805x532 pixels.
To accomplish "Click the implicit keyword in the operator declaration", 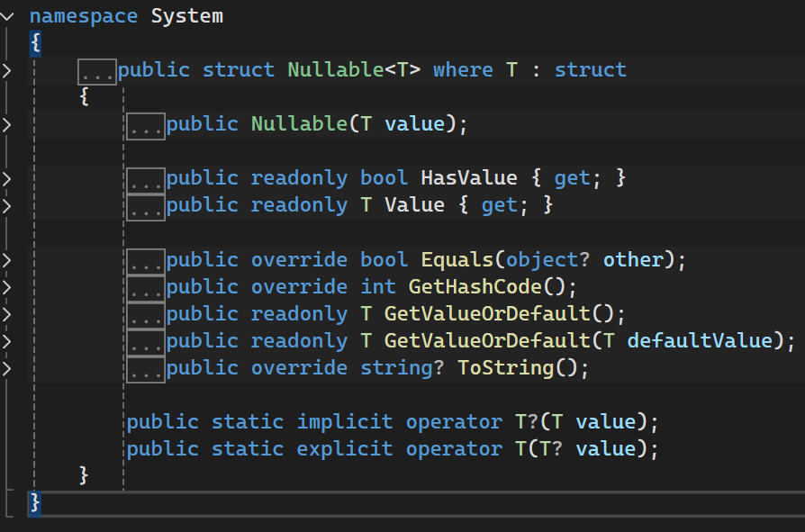I will coord(345,422).
